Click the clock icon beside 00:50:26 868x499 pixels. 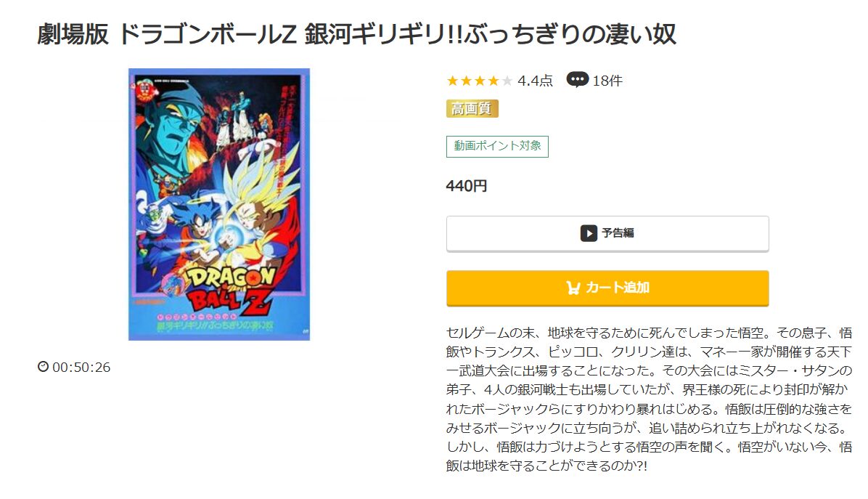[x=43, y=367]
